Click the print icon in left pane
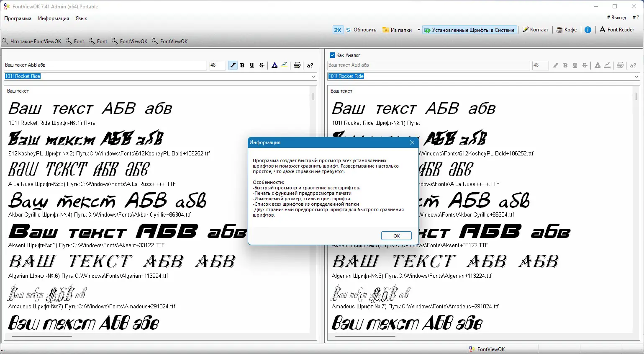Image resolution: width=644 pixels, height=354 pixels. 297,65
